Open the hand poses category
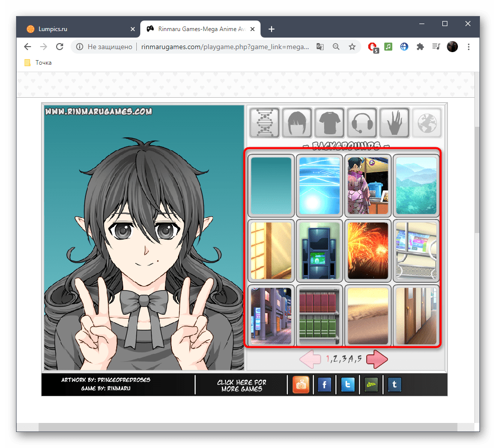The image size is (496, 448). click(x=394, y=123)
